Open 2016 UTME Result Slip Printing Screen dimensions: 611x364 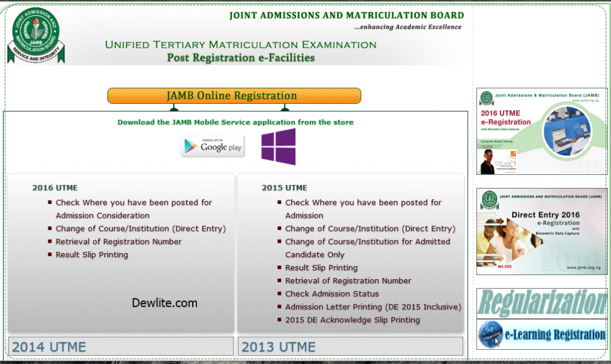pyautogui.click(x=91, y=255)
